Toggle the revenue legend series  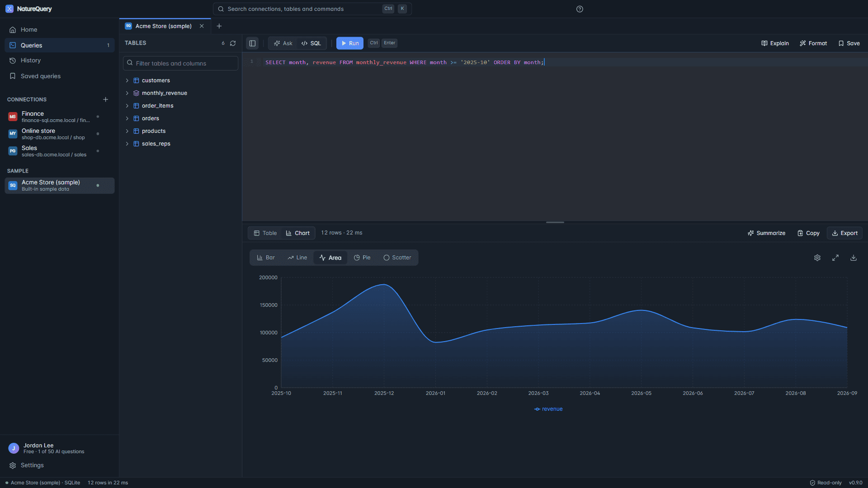click(548, 409)
